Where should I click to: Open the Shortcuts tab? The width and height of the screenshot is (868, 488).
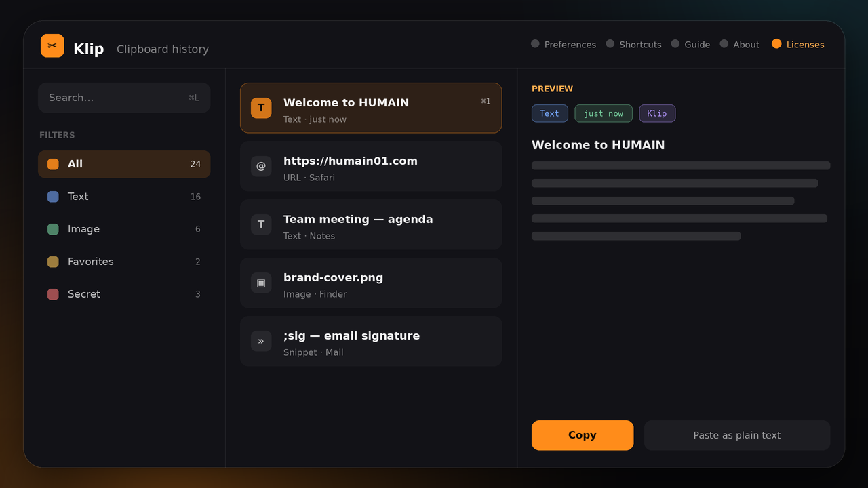pos(633,44)
